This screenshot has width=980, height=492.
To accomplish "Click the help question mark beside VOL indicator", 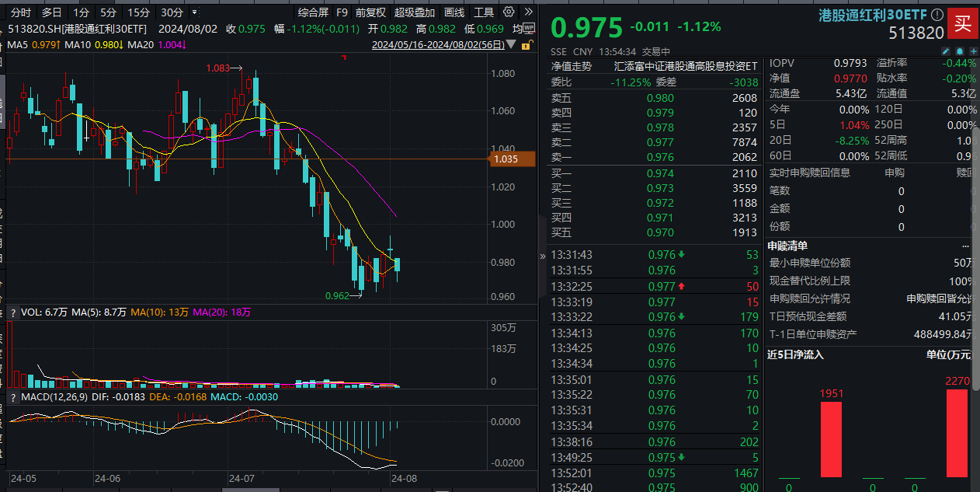I will tap(12, 310).
